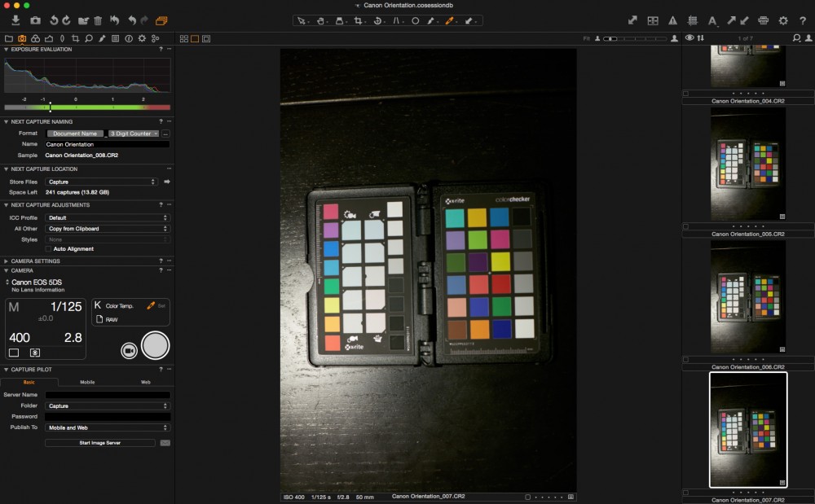This screenshot has width=815, height=504.
Task: Open the Library folder tool tab
Action: (x=9, y=38)
